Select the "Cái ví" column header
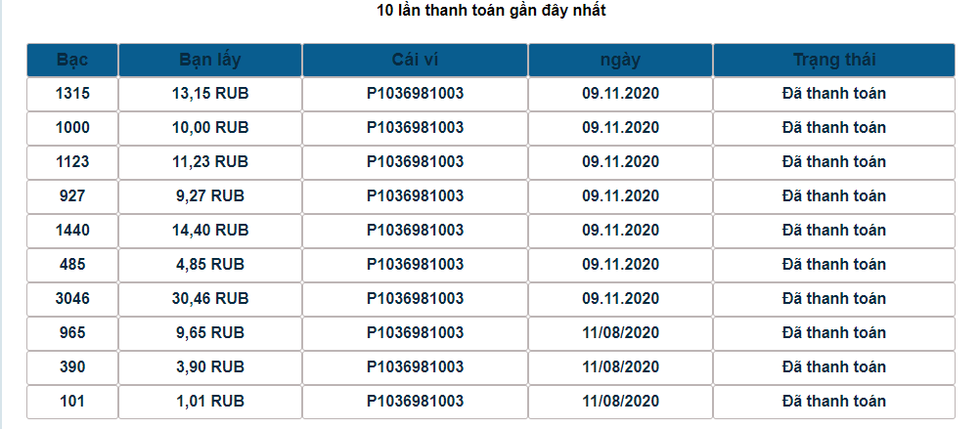 tap(415, 60)
